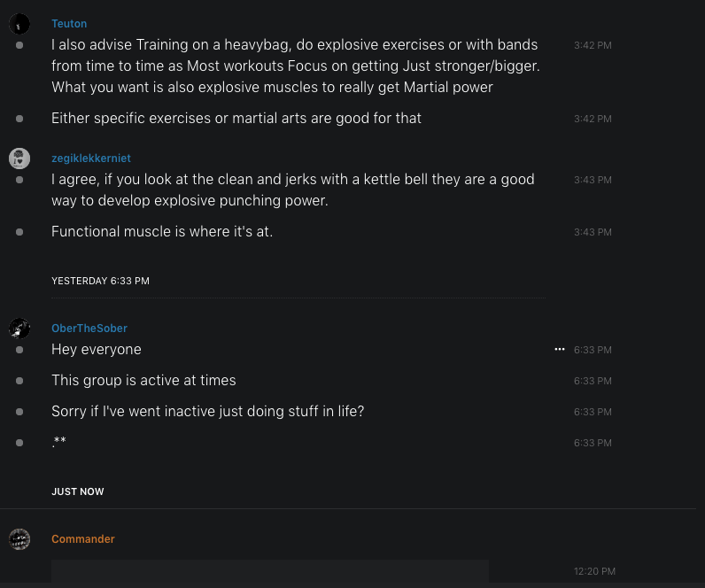Screen dimensions: 705x588
Task: Open more options on "Hey everyone" message
Action: (559, 350)
